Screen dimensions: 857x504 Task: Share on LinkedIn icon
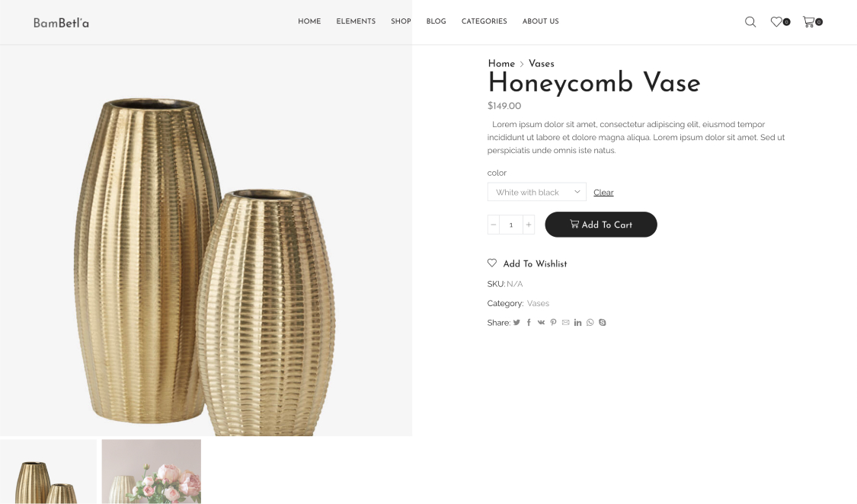pyautogui.click(x=577, y=323)
